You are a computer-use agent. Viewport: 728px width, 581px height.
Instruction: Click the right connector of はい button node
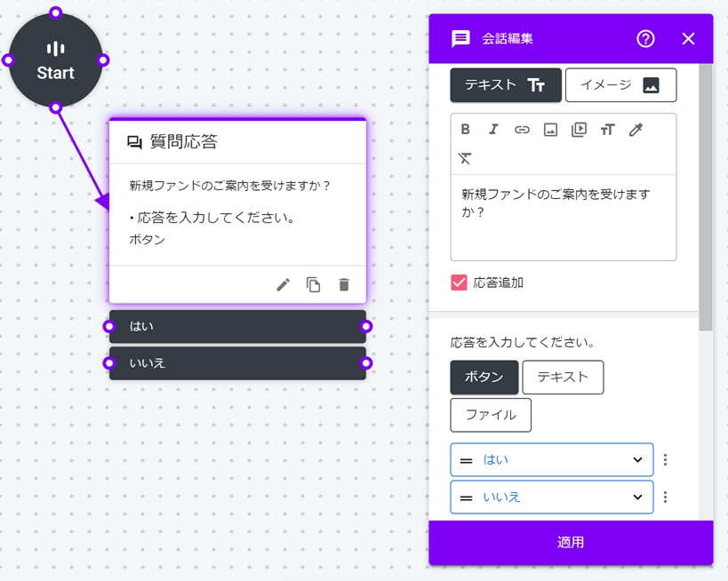(366, 327)
